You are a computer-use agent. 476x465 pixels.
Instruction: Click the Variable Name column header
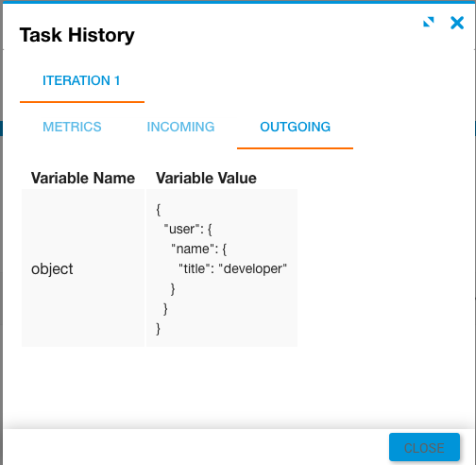pos(83,179)
